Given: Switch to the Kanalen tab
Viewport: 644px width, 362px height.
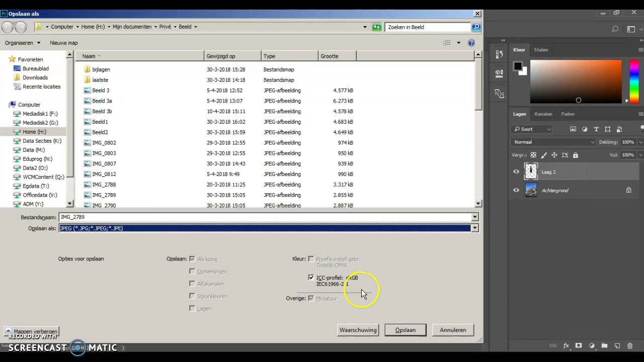Looking at the screenshot, I should coord(543,114).
